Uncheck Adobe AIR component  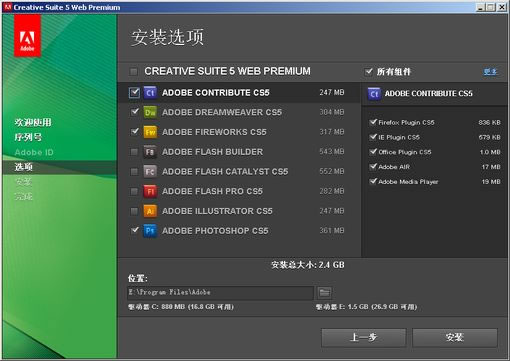(x=373, y=166)
